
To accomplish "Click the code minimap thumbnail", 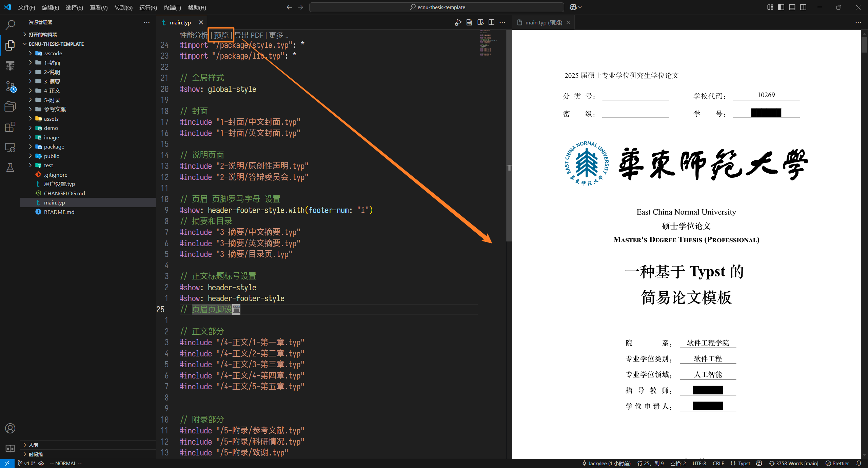I will pos(488,42).
